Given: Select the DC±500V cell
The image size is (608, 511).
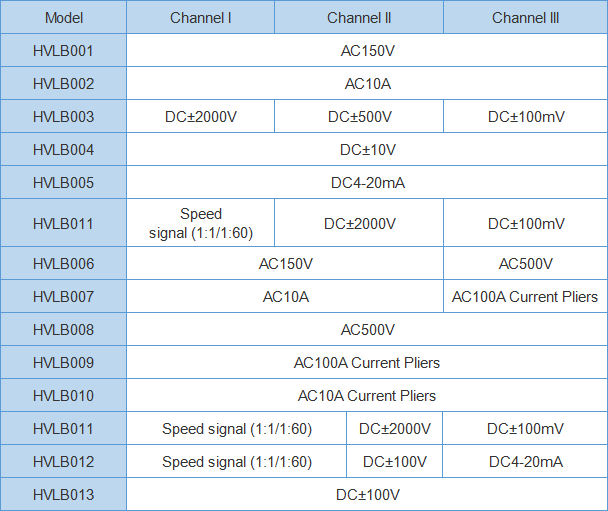Looking at the screenshot, I should click(x=359, y=117).
